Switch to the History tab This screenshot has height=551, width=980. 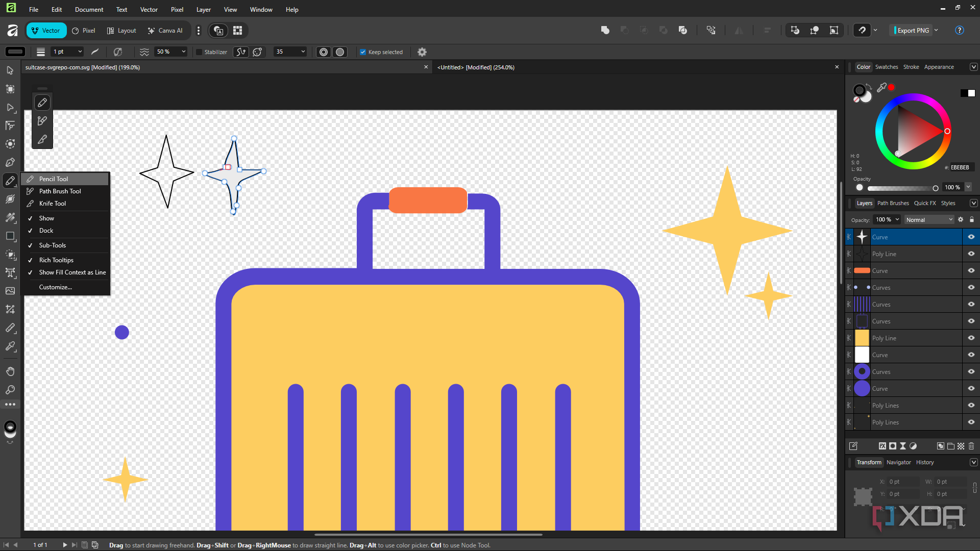(x=925, y=463)
